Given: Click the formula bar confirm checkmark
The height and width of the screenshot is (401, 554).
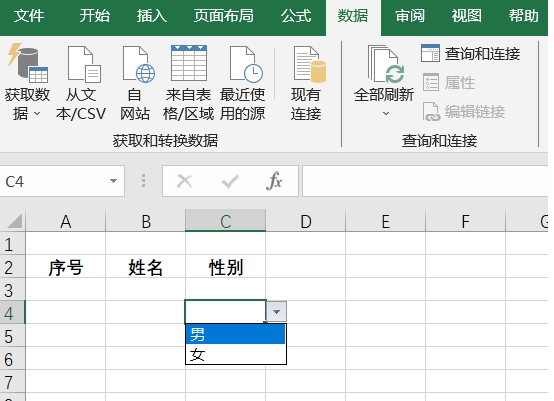Looking at the screenshot, I should pyautogui.click(x=230, y=181).
